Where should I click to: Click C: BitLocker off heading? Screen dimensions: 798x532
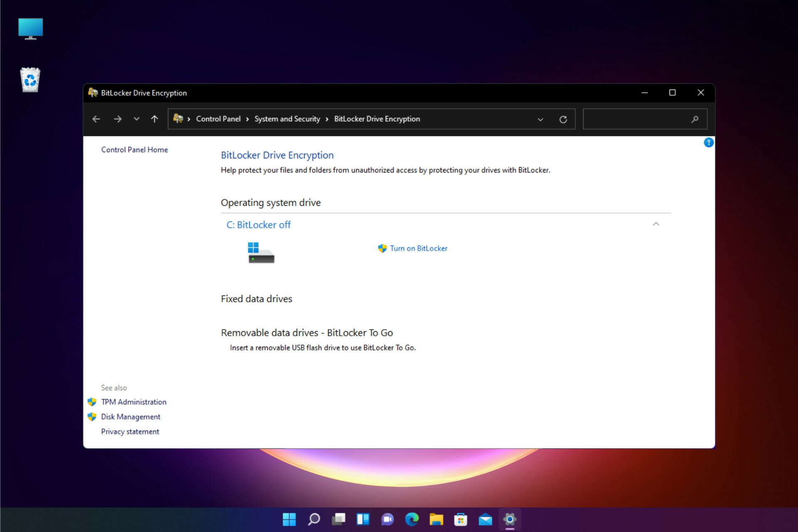(x=259, y=225)
